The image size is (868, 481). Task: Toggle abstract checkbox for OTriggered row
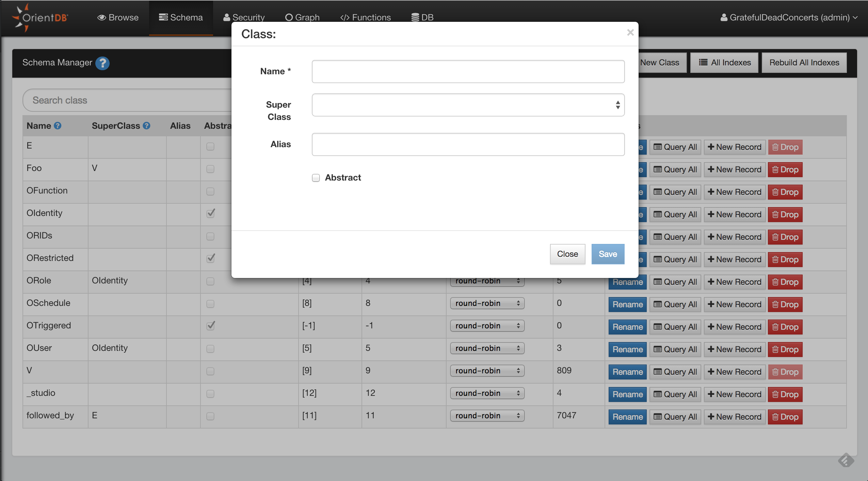coord(211,326)
